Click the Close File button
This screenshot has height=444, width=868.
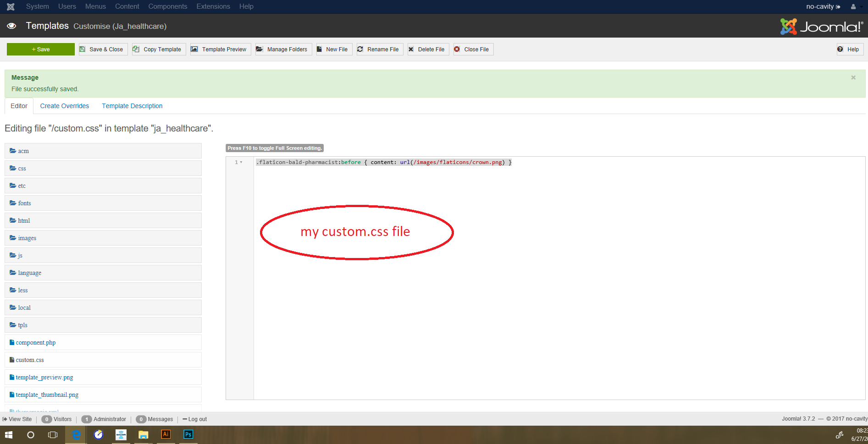[474, 49]
